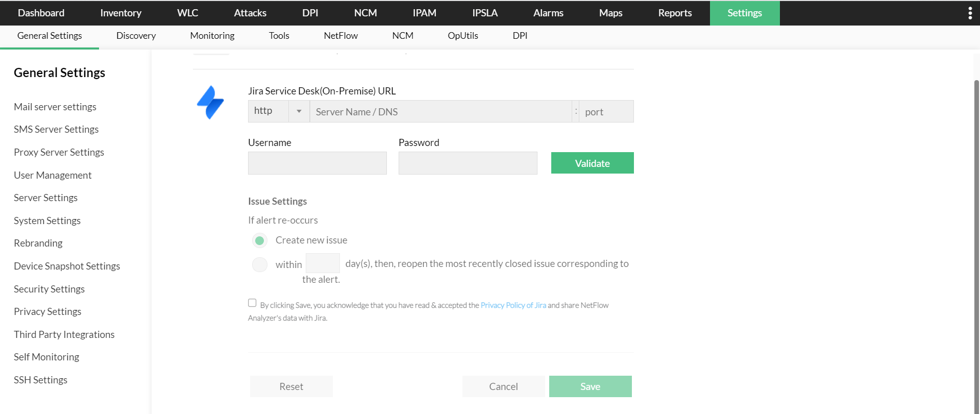
Task: Open the Reports tab
Action: tap(675, 13)
